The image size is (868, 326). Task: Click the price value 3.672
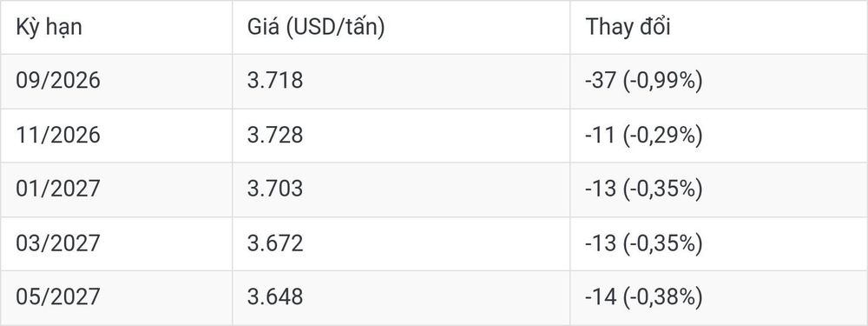pyautogui.click(x=275, y=243)
